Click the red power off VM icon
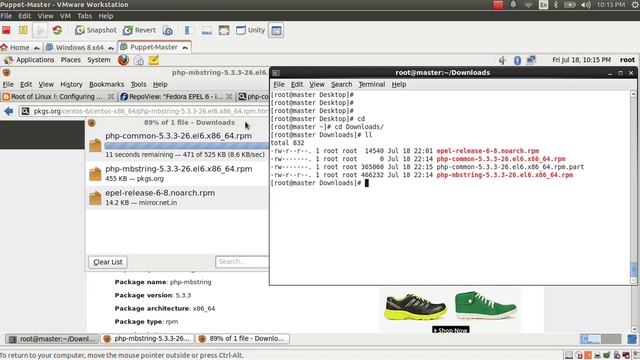The image size is (640, 360). [6, 30]
